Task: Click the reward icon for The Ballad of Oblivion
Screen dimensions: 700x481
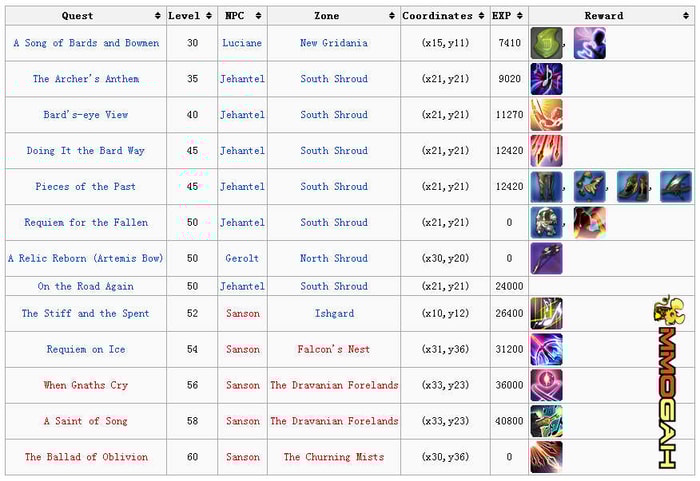Action: click(x=546, y=457)
